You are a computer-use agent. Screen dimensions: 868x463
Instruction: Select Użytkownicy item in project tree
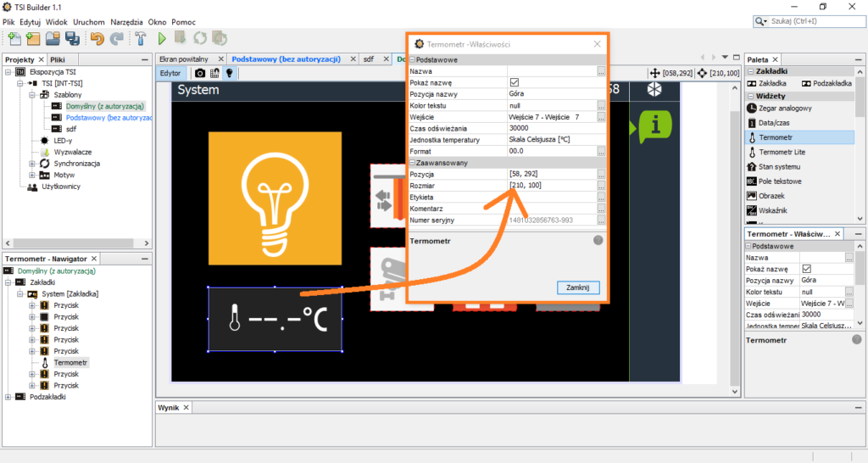[x=61, y=187]
